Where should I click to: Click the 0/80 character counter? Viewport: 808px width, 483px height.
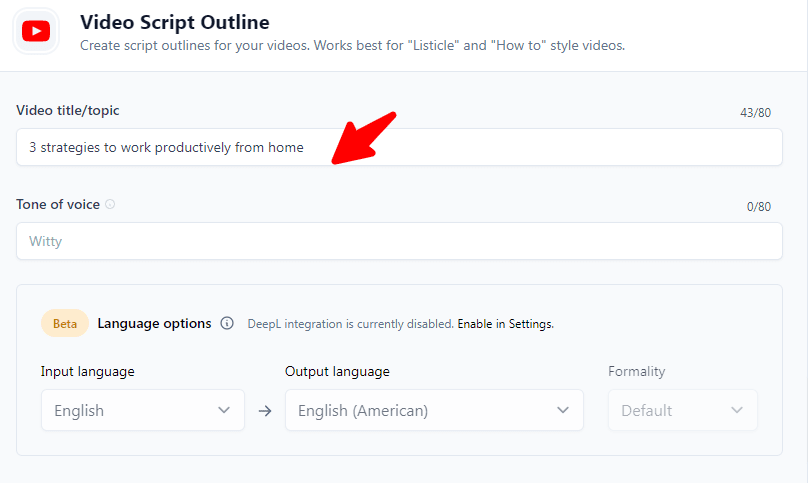coord(759,207)
